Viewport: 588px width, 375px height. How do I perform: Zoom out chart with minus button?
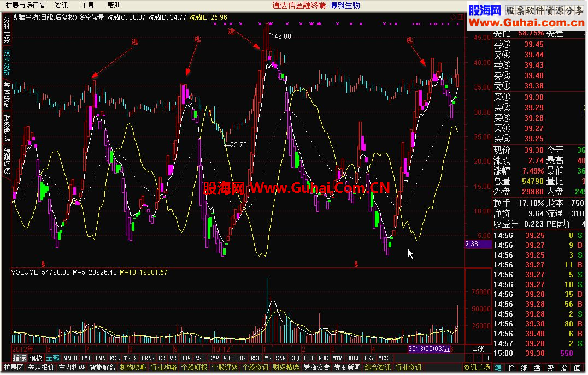click(x=478, y=358)
